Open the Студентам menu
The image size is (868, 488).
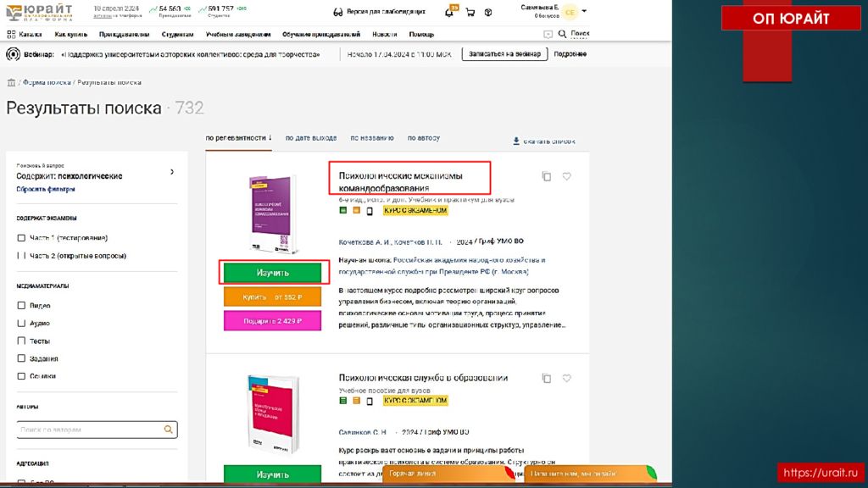[178, 34]
